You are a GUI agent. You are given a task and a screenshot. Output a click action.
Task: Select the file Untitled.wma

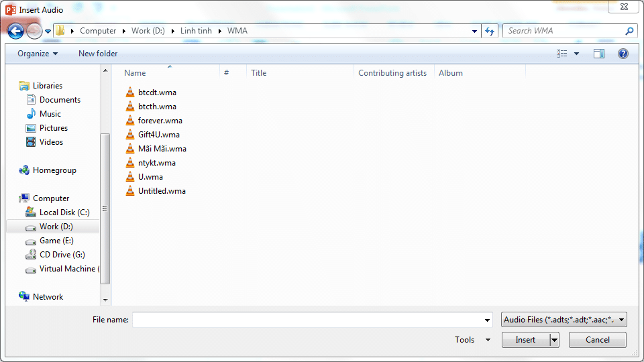click(x=162, y=191)
